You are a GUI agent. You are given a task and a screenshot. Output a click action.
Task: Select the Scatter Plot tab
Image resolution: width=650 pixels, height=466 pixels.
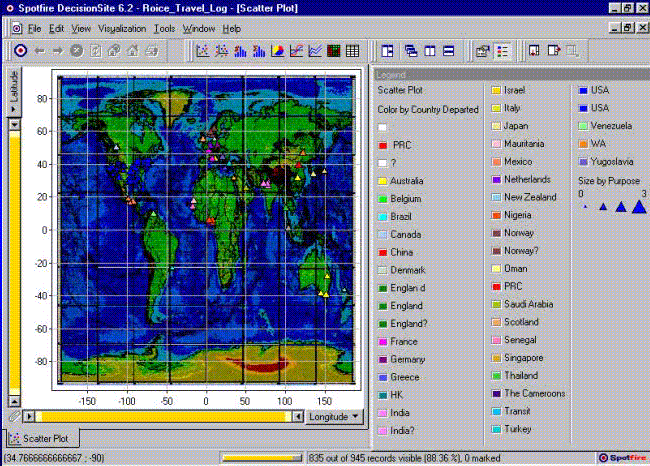point(41,439)
